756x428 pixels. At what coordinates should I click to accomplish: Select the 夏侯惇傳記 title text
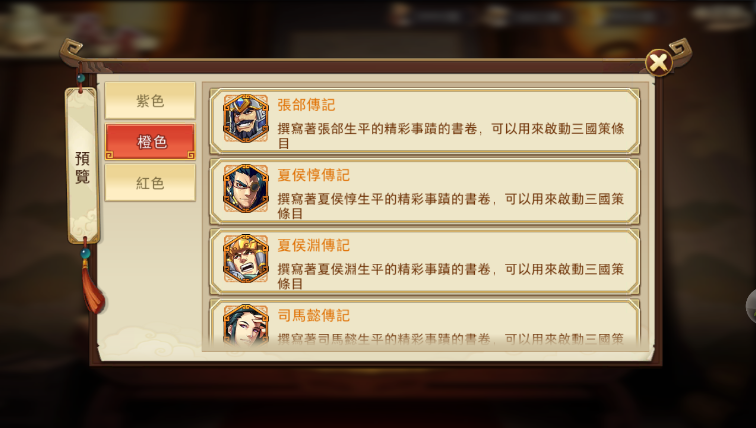click(313, 175)
